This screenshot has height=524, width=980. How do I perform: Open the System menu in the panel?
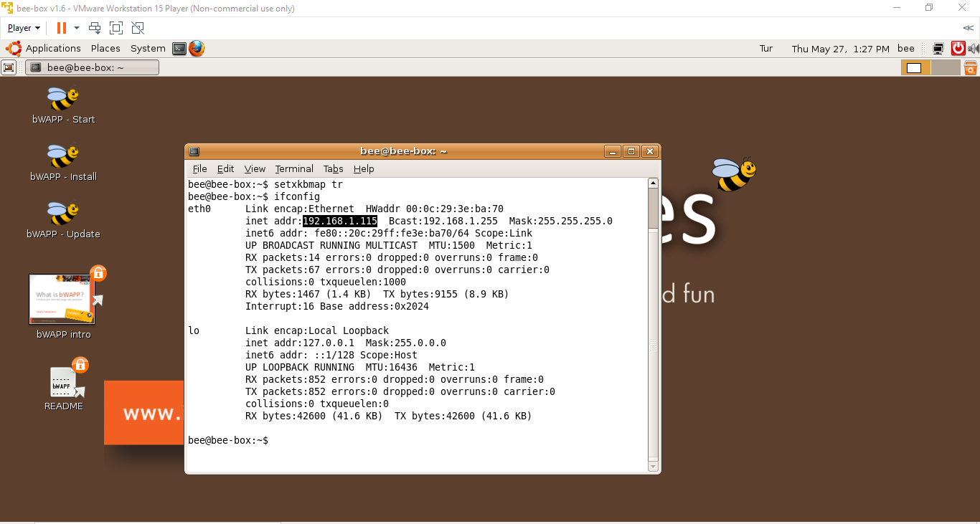pos(148,48)
